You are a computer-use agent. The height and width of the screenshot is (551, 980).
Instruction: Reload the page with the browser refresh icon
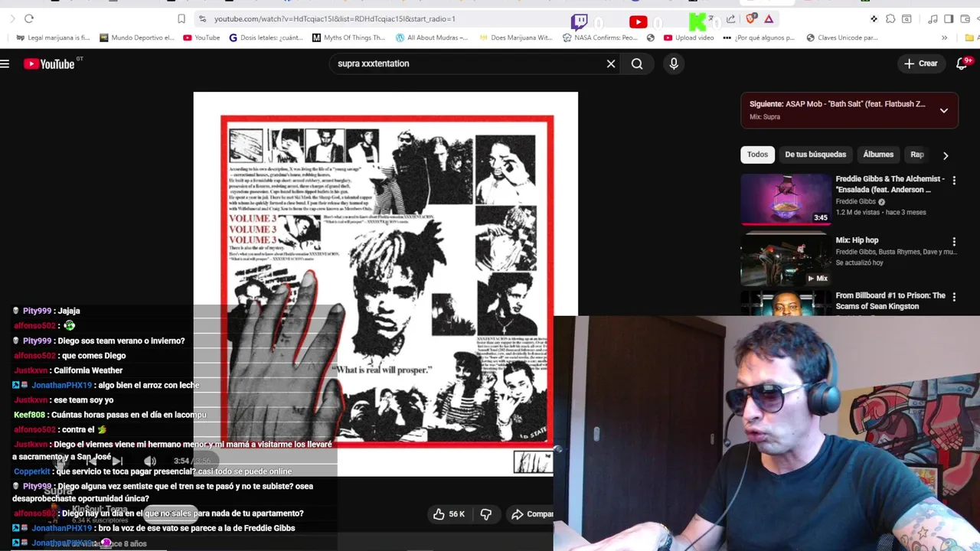(x=29, y=18)
